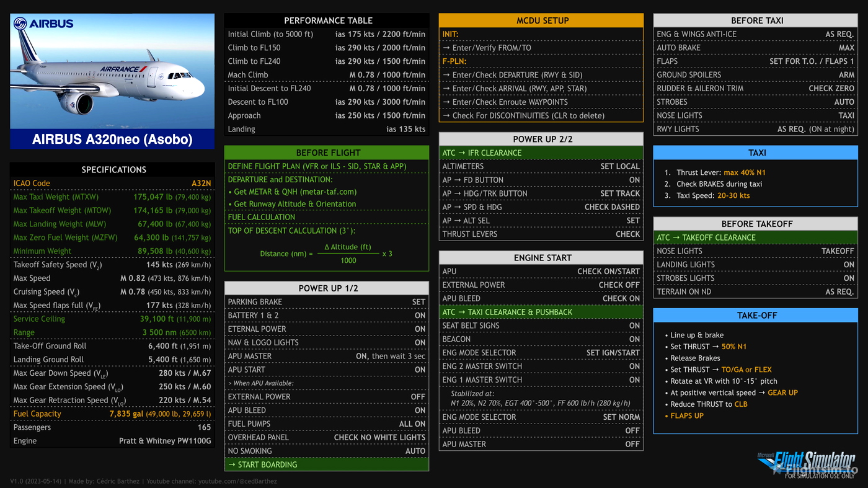Viewport: 868px width, 488px height.
Task: Click the 'Mach Climb' performance row label
Action: tap(248, 75)
